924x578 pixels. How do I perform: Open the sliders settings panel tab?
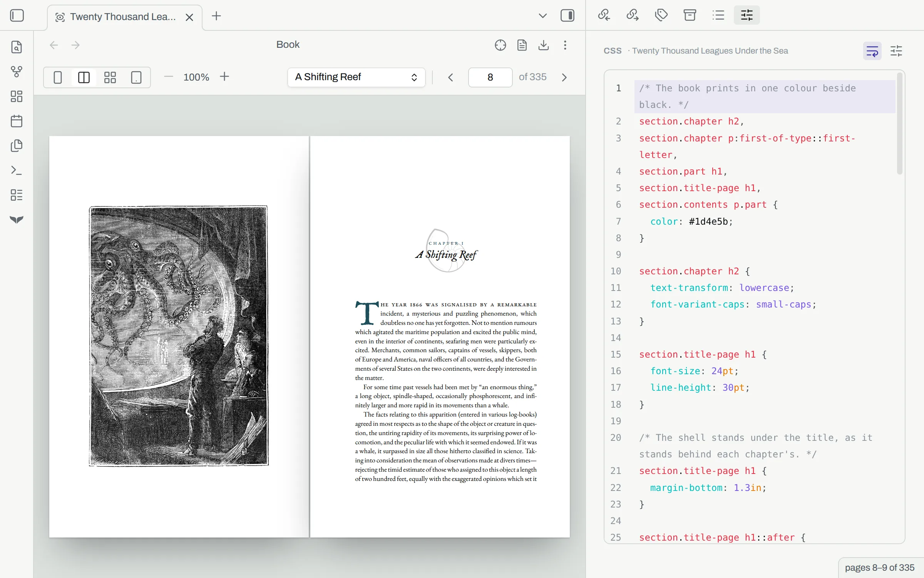click(747, 15)
